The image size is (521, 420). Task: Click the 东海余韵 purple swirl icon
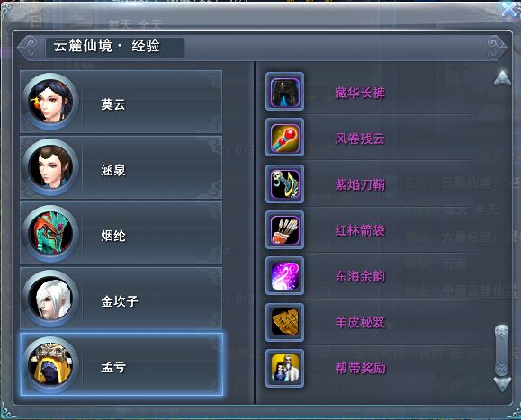[x=284, y=275]
